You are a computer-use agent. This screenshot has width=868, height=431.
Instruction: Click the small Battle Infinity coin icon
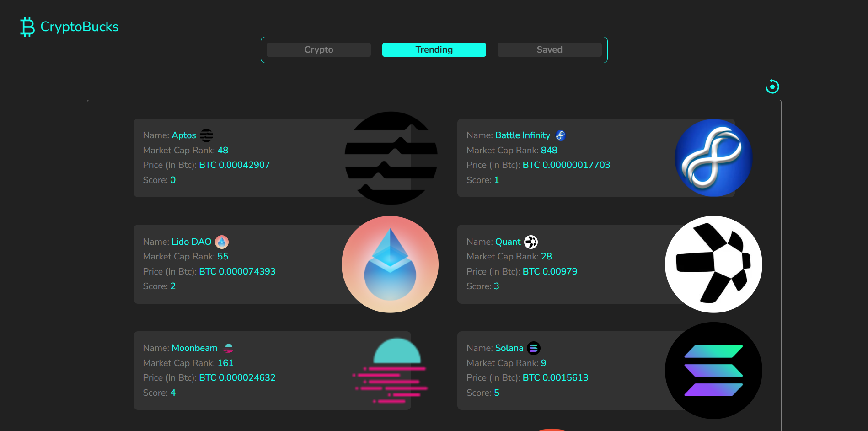pos(561,135)
